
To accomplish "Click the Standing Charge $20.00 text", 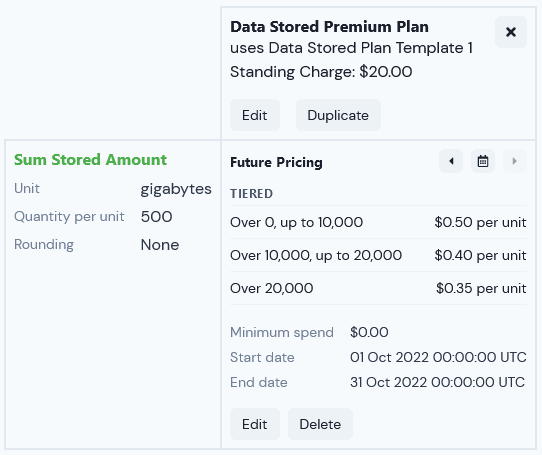I will pyautogui.click(x=321, y=72).
